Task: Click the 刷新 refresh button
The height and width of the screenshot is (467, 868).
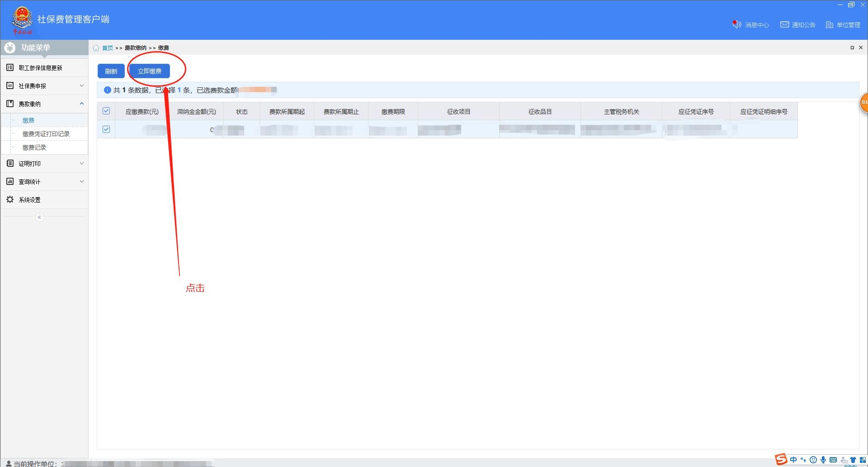Action: 111,71
